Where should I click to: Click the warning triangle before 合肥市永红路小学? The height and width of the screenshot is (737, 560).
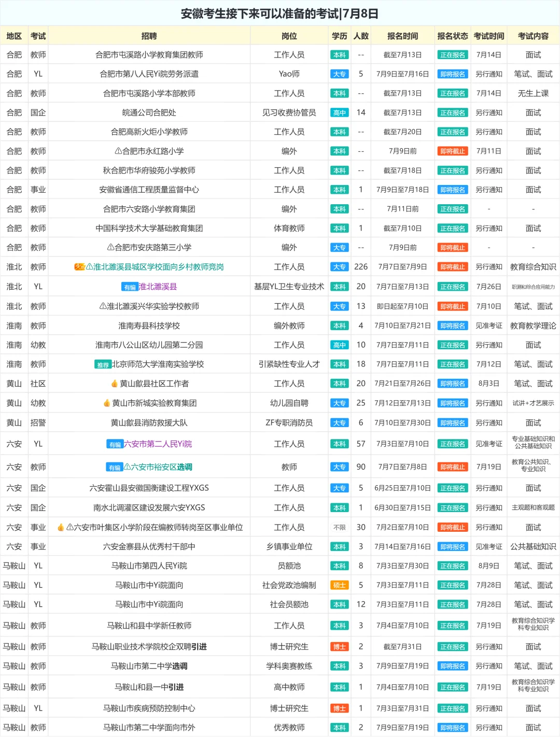[x=118, y=151]
